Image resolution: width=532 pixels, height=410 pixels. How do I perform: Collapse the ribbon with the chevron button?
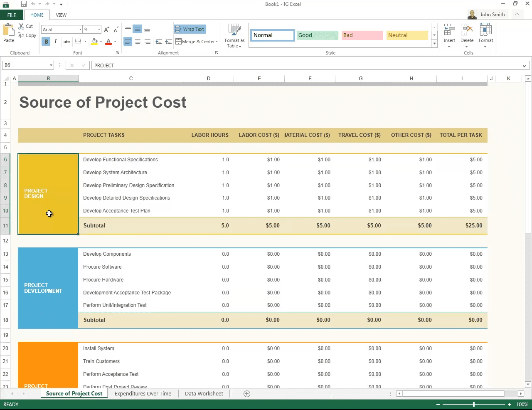pos(517,15)
